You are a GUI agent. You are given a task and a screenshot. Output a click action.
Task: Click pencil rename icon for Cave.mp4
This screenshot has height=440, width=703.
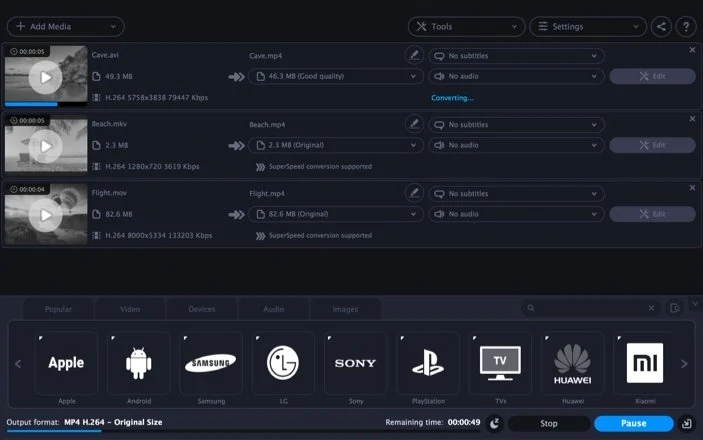coord(414,56)
